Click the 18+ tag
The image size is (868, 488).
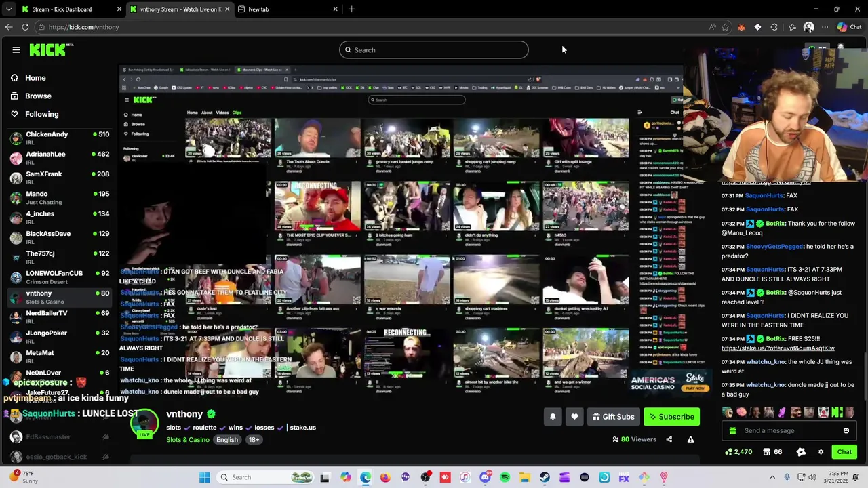pos(254,440)
